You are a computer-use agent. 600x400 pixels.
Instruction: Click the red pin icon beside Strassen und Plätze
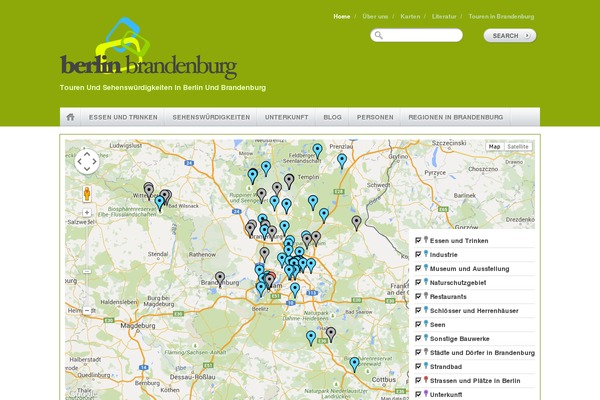pos(426,380)
